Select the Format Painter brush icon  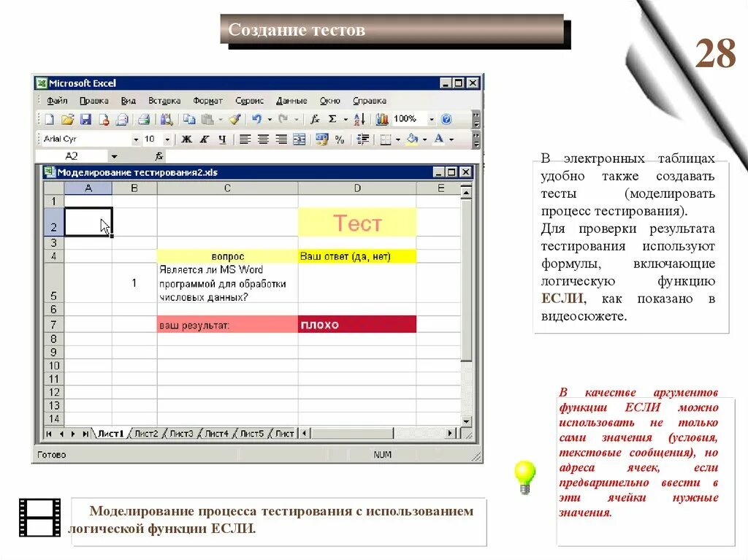[234, 119]
